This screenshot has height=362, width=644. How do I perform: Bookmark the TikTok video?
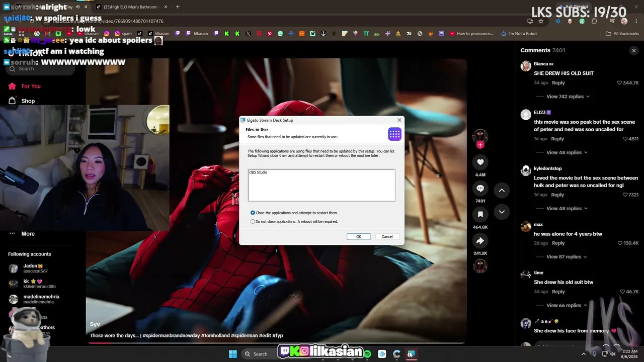[480, 215]
